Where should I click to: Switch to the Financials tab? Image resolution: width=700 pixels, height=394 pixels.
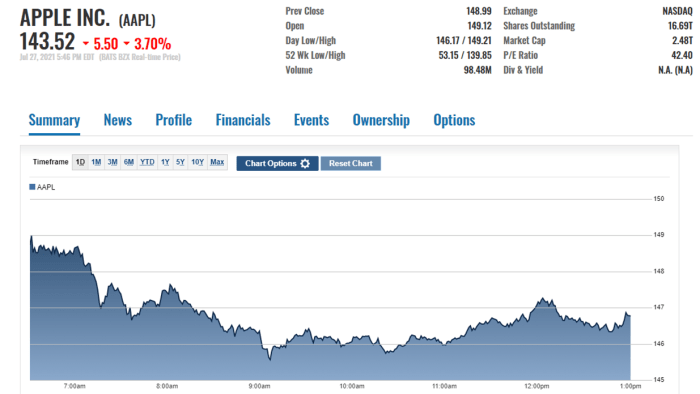tap(243, 120)
